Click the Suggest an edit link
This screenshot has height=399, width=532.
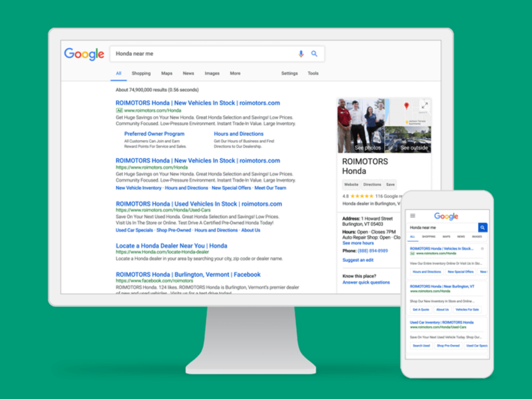[358, 260]
